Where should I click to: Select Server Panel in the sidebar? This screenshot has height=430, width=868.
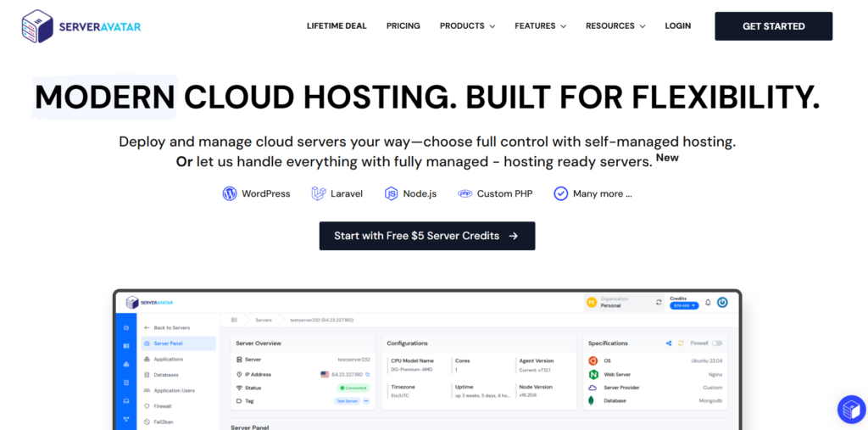(x=178, y=343)
